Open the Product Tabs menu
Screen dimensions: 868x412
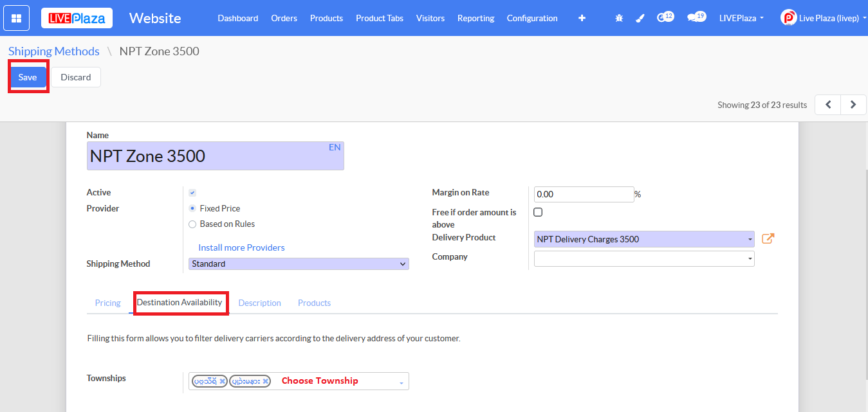(380, 18)
